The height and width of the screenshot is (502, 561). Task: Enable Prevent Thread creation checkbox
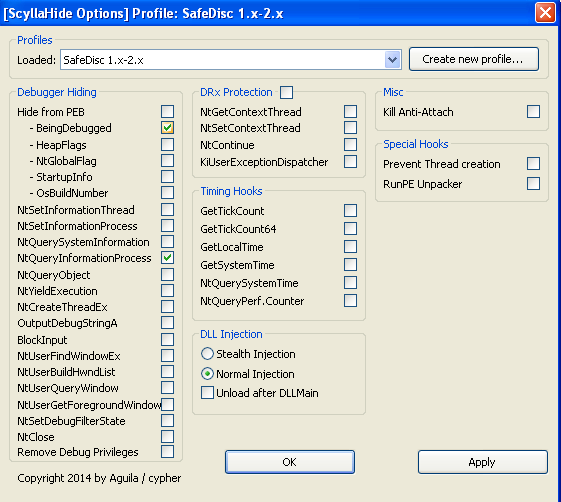(533, 164)
